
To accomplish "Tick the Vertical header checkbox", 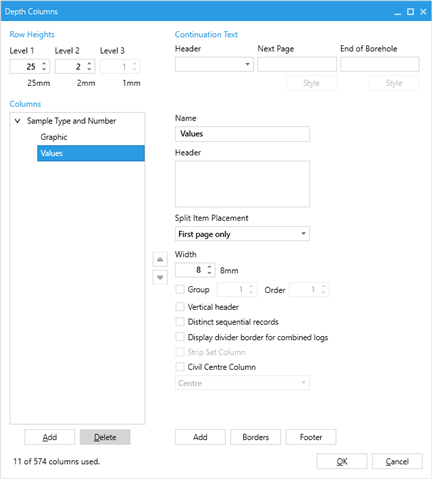I will [180, 307].
